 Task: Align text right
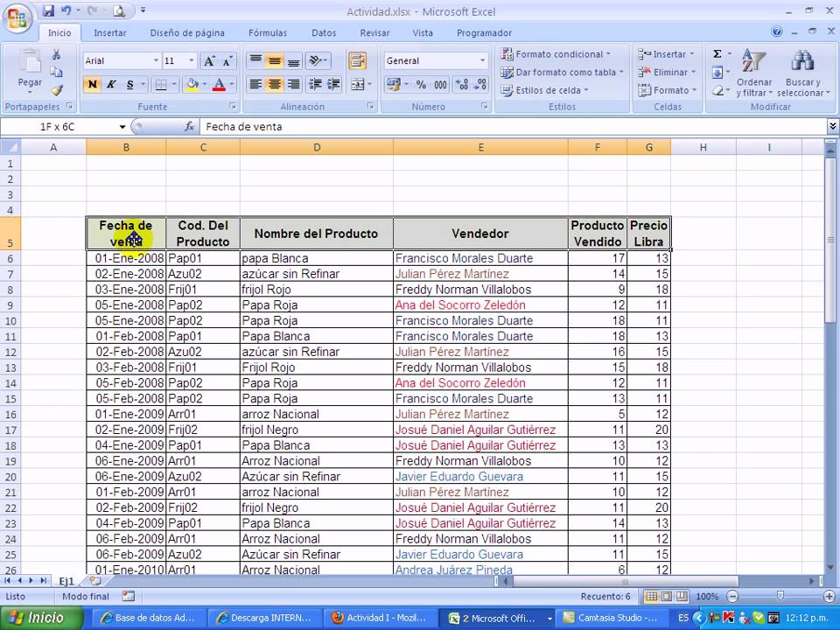pyautogui.click(x=293, y=84)
